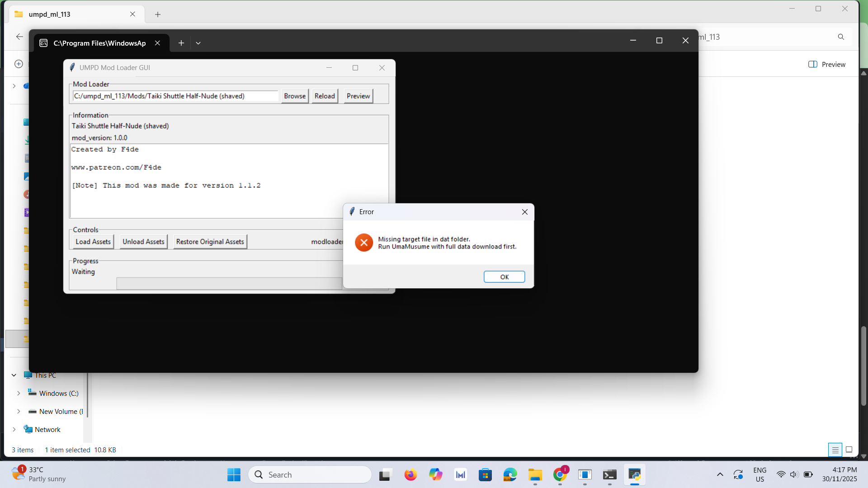Open Google Chrome from the taskbar
868x488 pixels.
click(x=560, y=475)
